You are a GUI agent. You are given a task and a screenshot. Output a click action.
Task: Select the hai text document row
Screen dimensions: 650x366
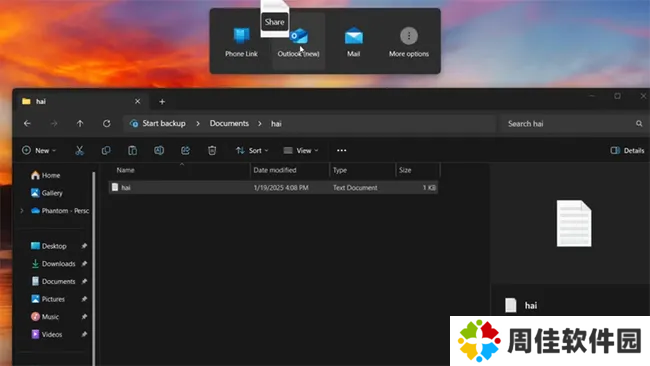point(273,188)
